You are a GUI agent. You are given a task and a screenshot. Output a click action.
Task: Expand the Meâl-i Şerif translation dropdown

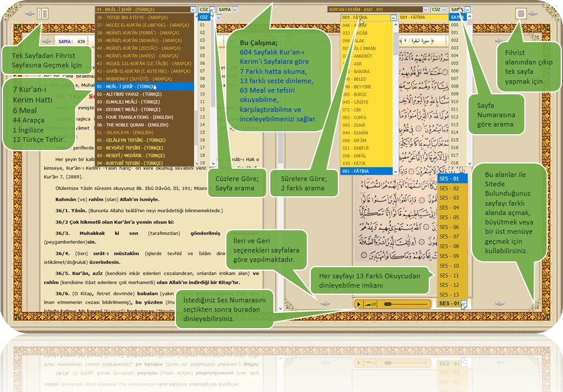(193, 10)
